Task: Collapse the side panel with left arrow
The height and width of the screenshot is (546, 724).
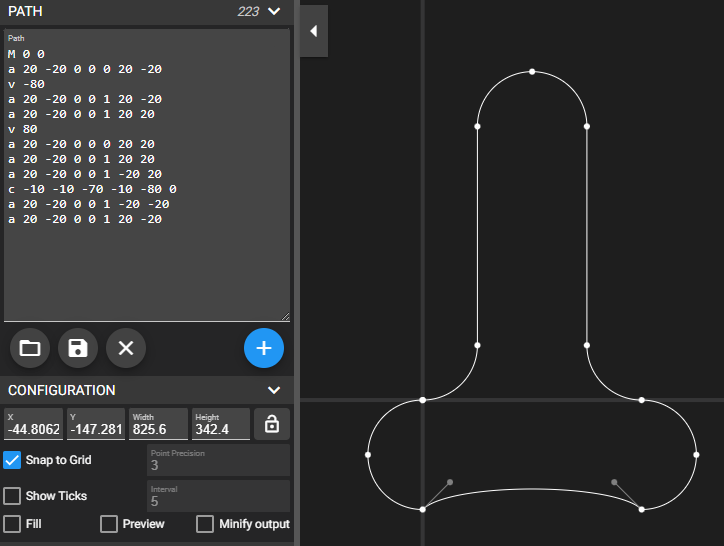Action: tap(314, 31)
